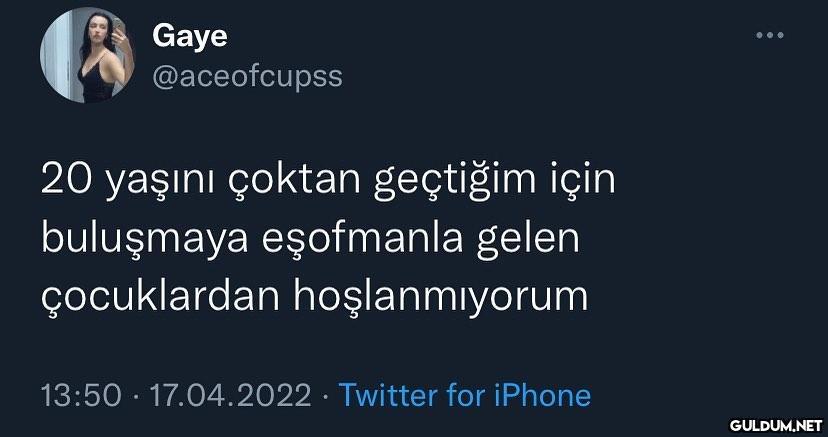The width and height of the screenshot is (828, 437).
Task: Open the @aceofcupss handle link
Action: 247,77
